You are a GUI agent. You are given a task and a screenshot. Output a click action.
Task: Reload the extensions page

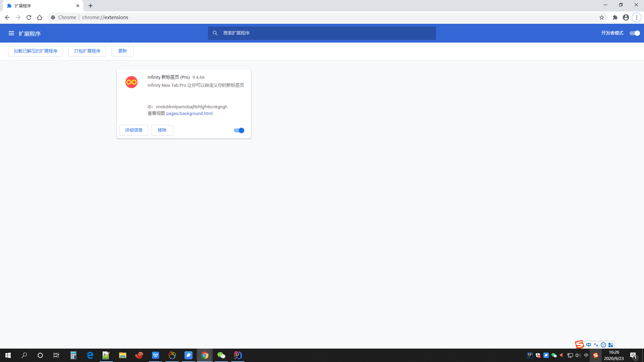[x=29, y=17]
